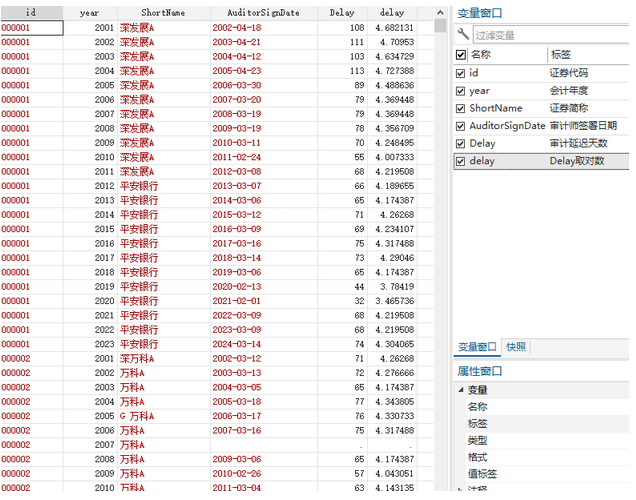Click the id column header
Viewport: 636px width, 500px height.
[x=32, y=13]
